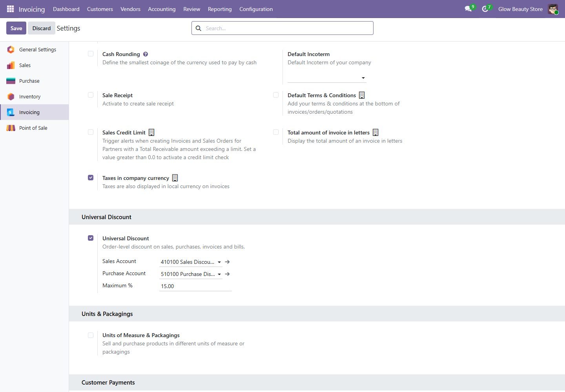Open the user avatar menu
The width and height of the screenshot is (565, 392).
click(553, 9)
